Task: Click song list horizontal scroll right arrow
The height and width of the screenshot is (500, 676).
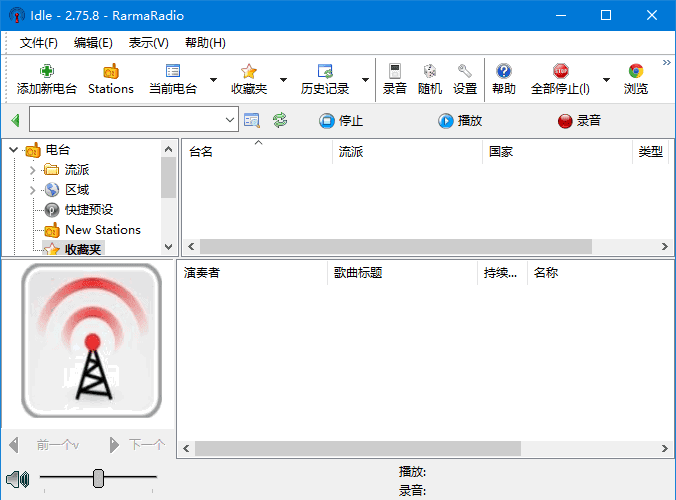Action: point(664,449)
